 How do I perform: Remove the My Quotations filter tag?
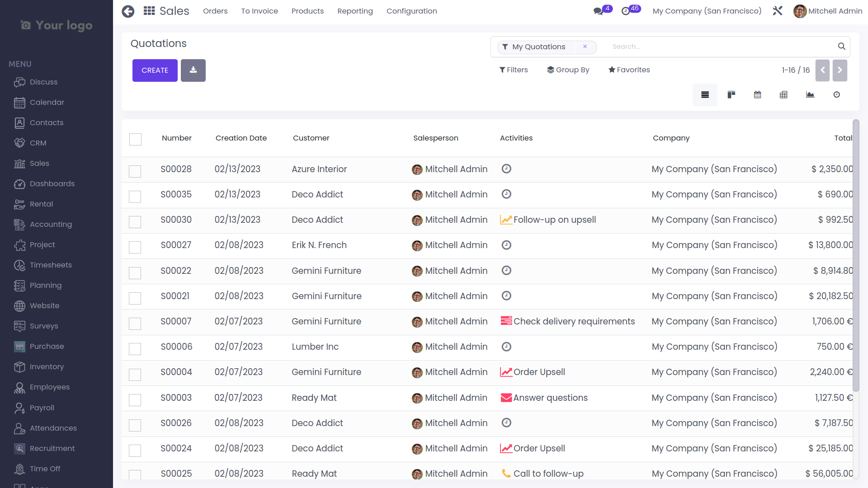tap(585, 47)
